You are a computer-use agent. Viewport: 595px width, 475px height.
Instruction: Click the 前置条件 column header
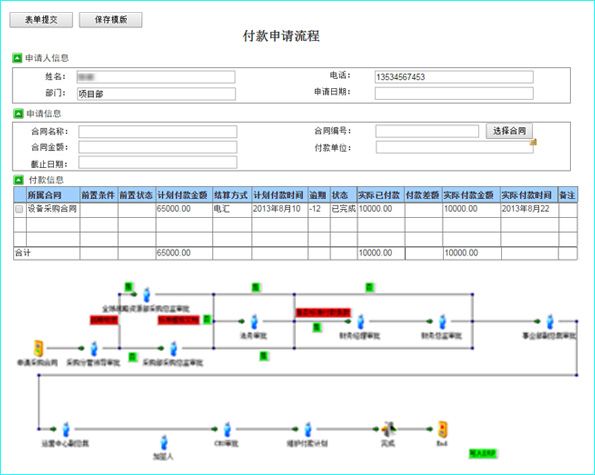pyautogui.click(x=99, y=195)
